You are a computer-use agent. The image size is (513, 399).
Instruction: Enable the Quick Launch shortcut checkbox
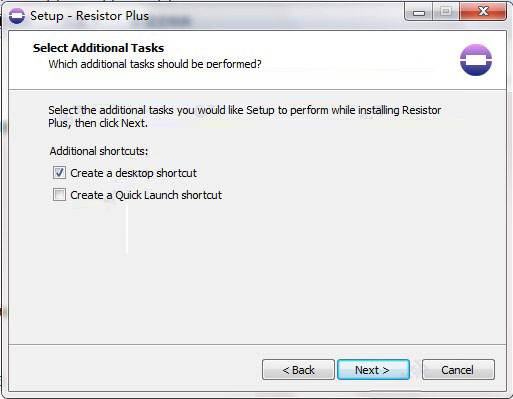tap(59, 195)
